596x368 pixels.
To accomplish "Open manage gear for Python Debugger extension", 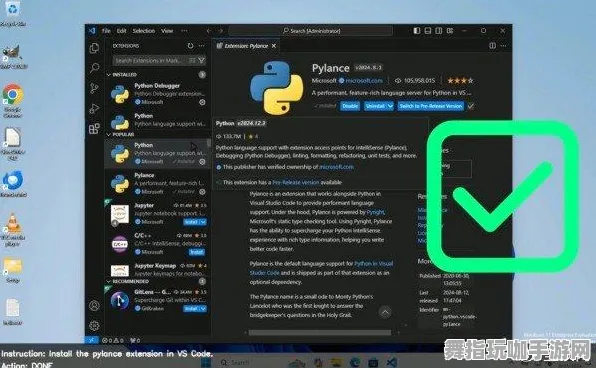I will [202, 102].
